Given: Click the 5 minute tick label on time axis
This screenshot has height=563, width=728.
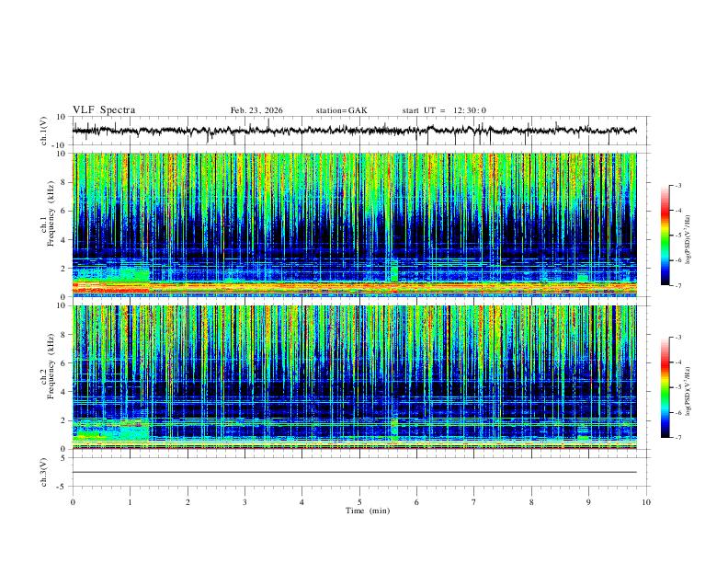Looking at the screenshot, I should click(359, 502).
